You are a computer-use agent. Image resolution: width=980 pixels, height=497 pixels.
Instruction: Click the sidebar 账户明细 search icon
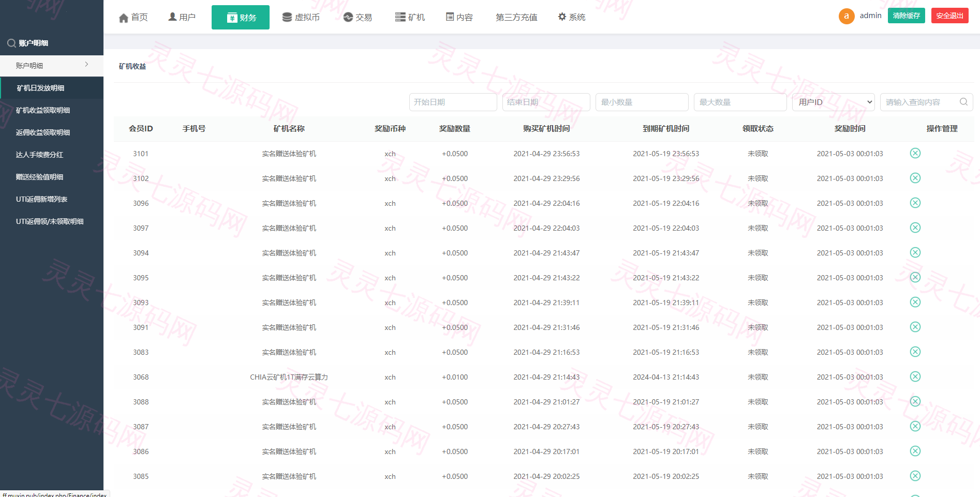[x=11, y=43]
